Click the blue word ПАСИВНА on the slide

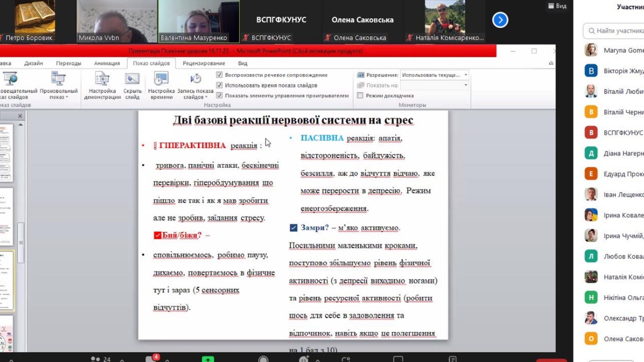tap(322, 138)
